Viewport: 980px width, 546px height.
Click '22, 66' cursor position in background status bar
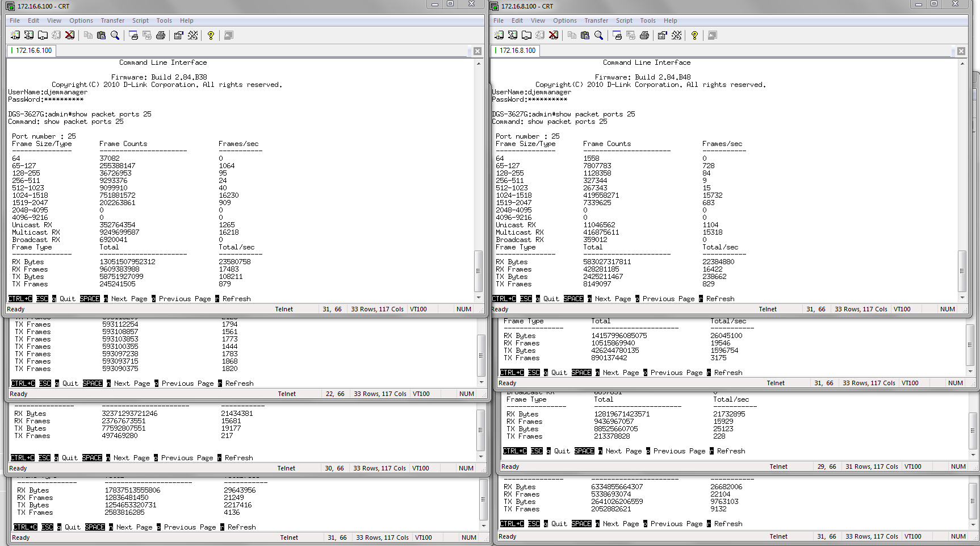tap(335, 394)
